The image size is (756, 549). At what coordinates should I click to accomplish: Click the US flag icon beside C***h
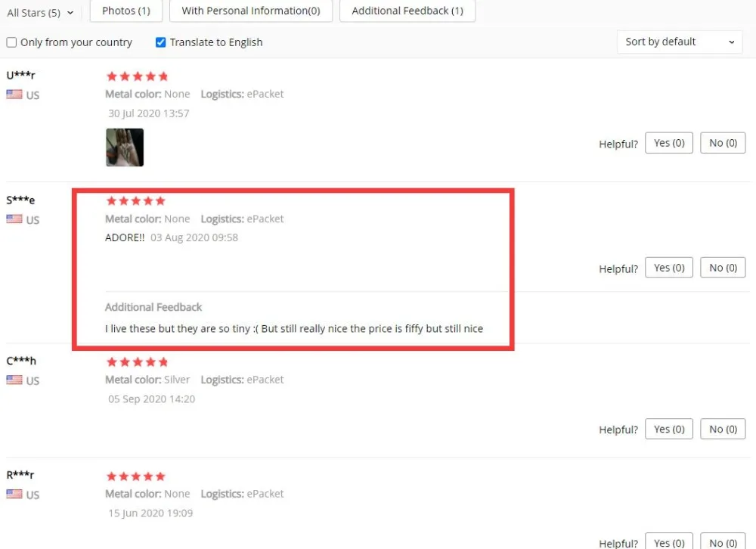pos(14,380)
